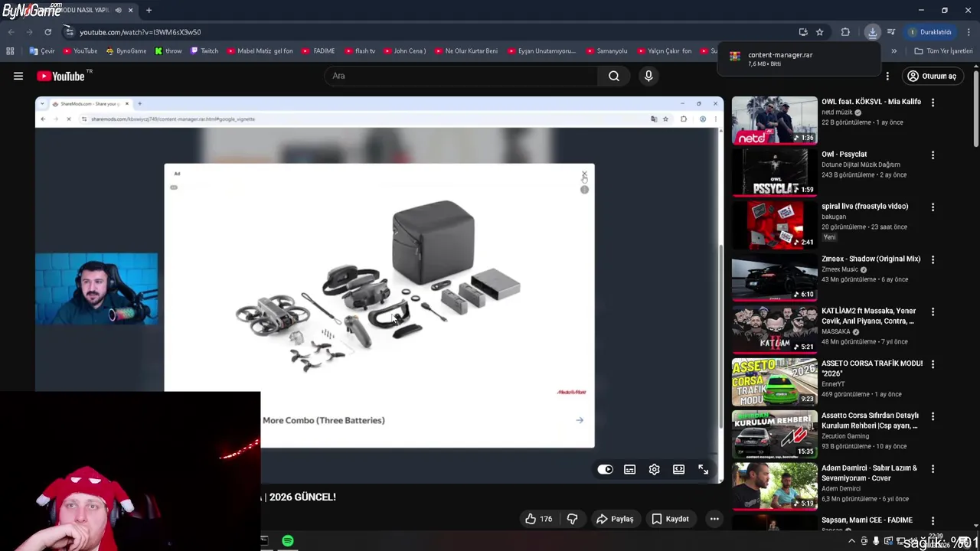980x551 pixels.
Task: Open options menu for 'ASSETO CORSA TRAFİK MODU'
Action: (x=933, y=364)
